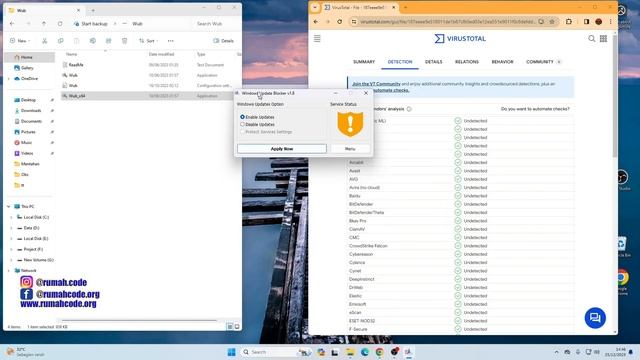Open the Windows Start menu
This screenshot has width=640, height=360.
tap(231, 352)
